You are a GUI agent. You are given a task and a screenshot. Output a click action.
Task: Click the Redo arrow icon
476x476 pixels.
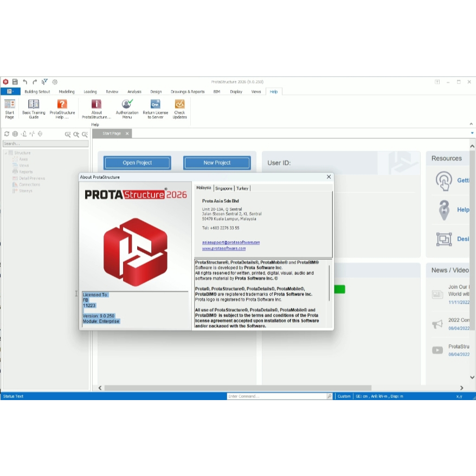pos(35,82)
